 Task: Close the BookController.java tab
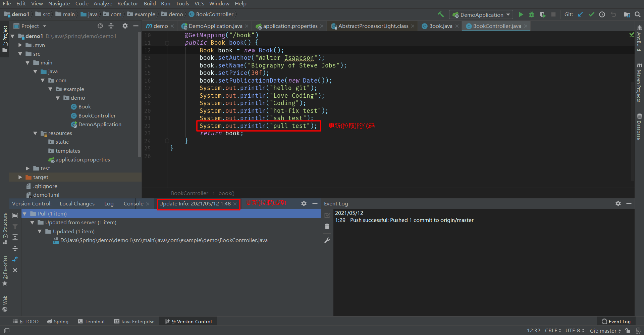526,26
